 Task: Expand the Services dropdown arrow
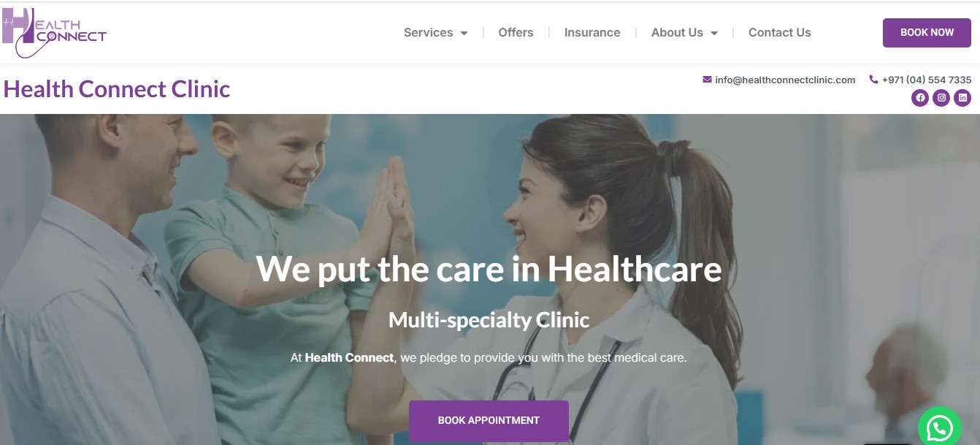click(x=464, y=33)
